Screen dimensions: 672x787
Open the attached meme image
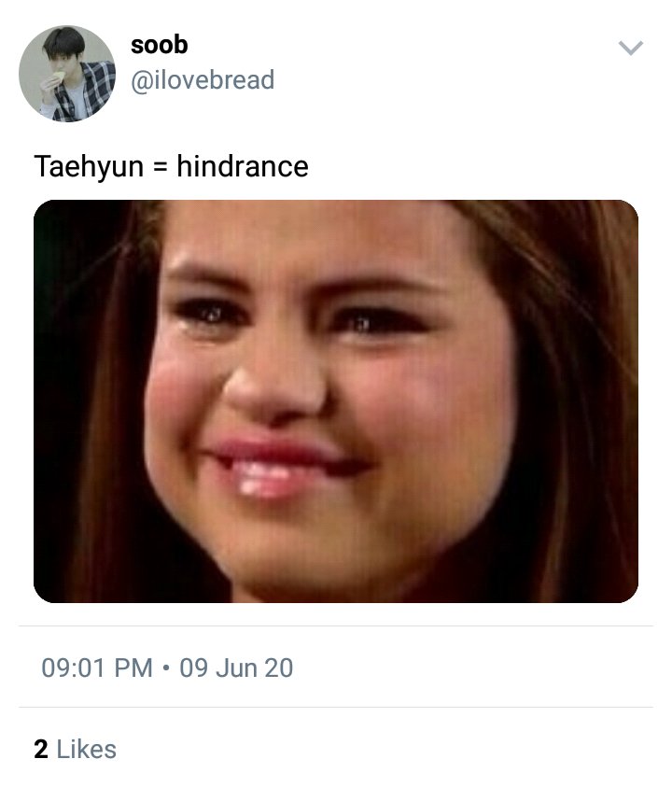click(336, 401)
